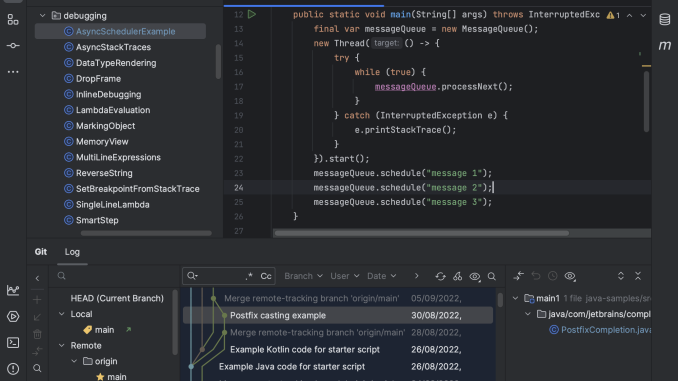Click the warning indicator in editor
The width and height of the screenshot is (678, 381).
[x=613, y=15]
